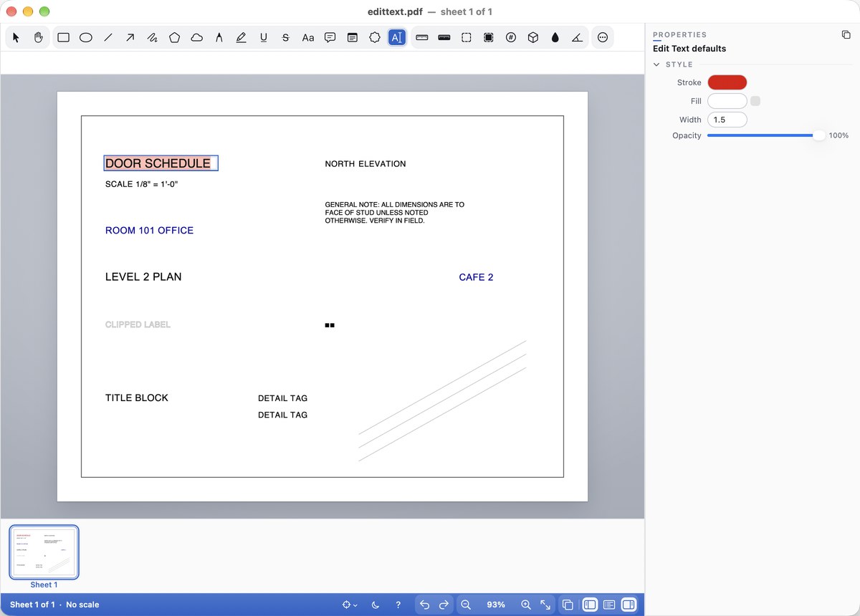The width and height of the screenshot is (860, 616).
Task: Open the snap target dropdown
Action: coord(350,605)
